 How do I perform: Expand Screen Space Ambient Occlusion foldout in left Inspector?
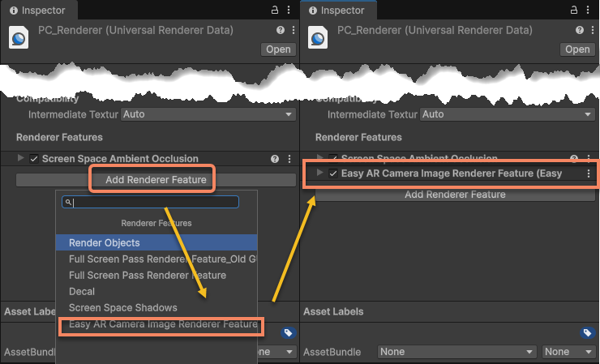pyautogui.click(x=20, y=158)
